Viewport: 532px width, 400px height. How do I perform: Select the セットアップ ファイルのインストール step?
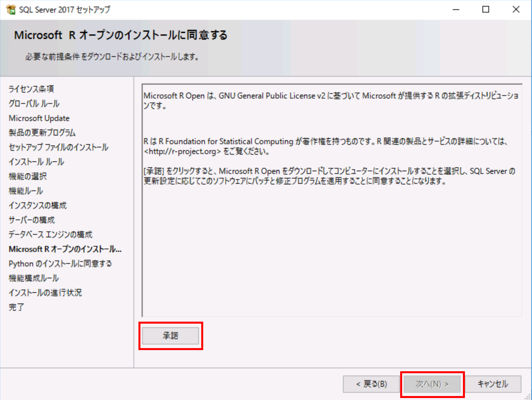point(58,147)
